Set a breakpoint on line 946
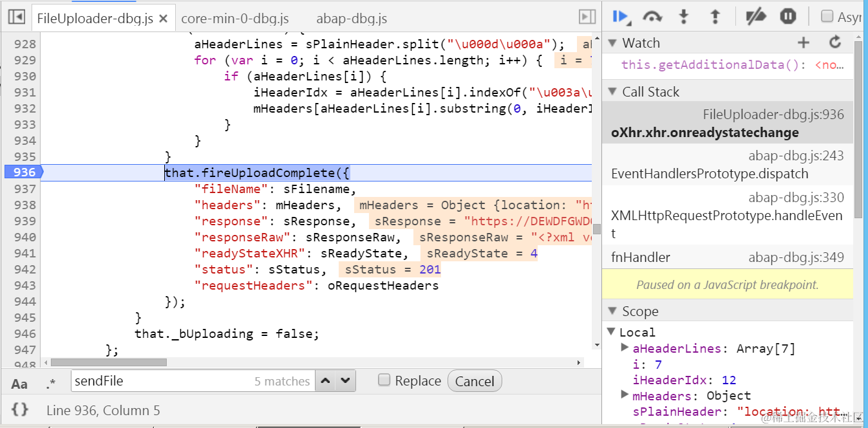This screenshot has width=868, height=428. pyautogui.click(x=24, y=333)
